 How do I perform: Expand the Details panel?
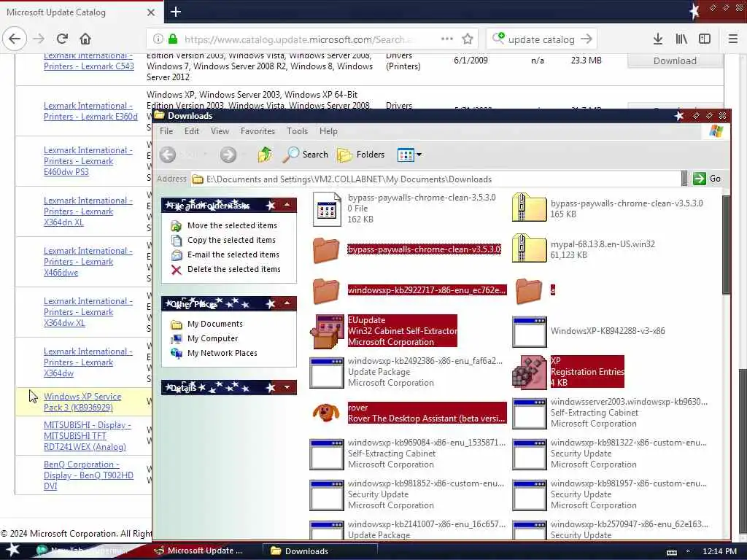tap(287, 387)
